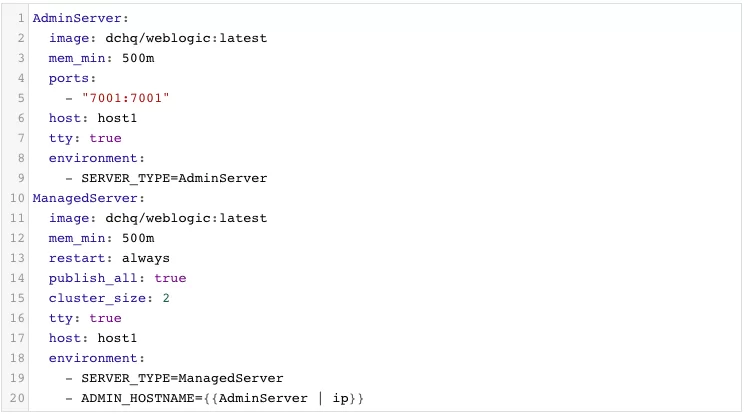The height and width of the screenshot is (414, 744).
Task: Click the 500m value on line 3
Action: pyautogui.click(x=138, y=58)
